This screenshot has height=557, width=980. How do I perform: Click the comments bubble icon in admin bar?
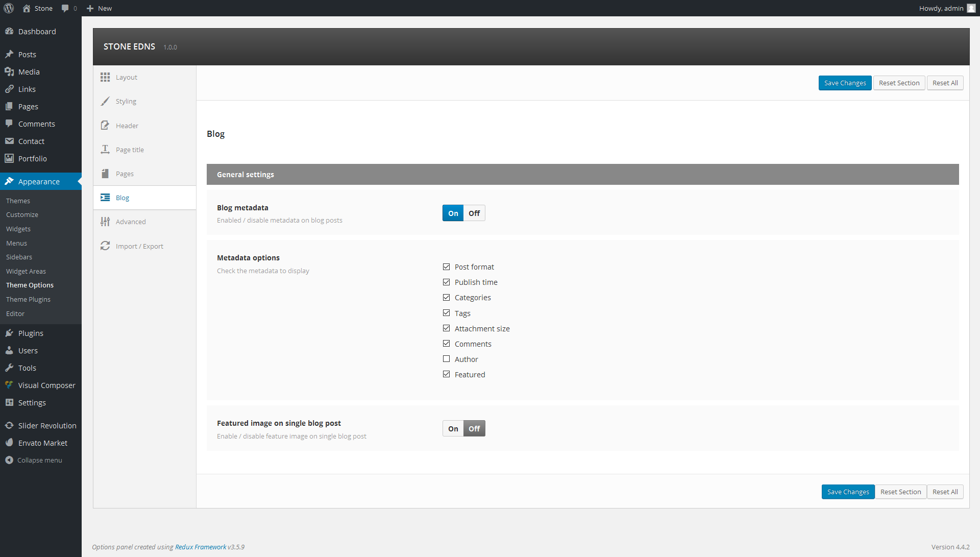click(65, 8)
